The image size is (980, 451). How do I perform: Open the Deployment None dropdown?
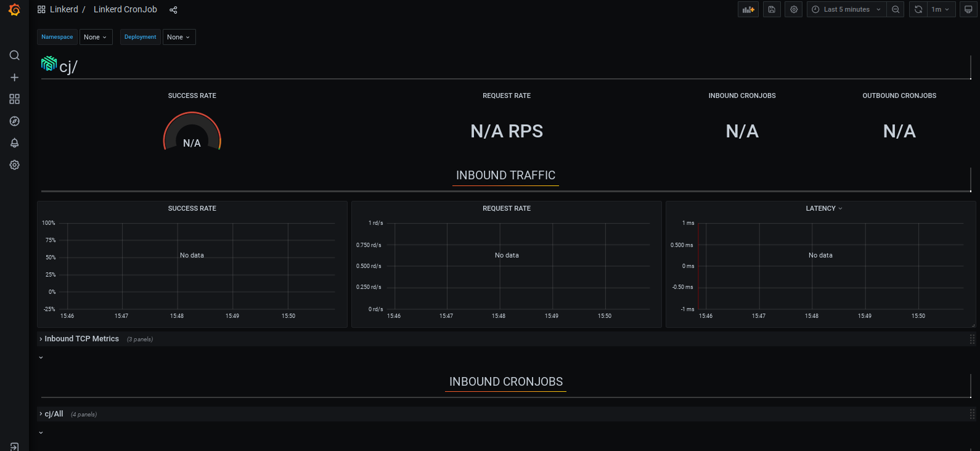click(179, 37)
